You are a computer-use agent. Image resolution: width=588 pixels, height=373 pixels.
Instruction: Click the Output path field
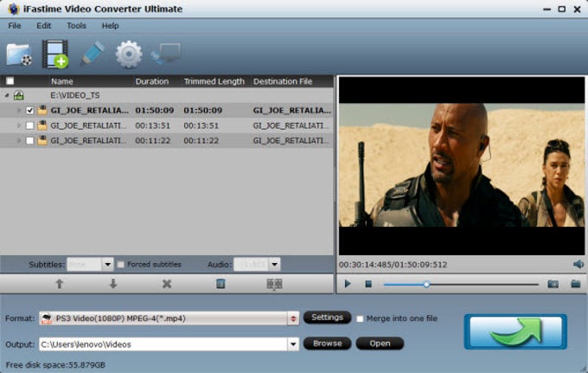coord(163,344)
